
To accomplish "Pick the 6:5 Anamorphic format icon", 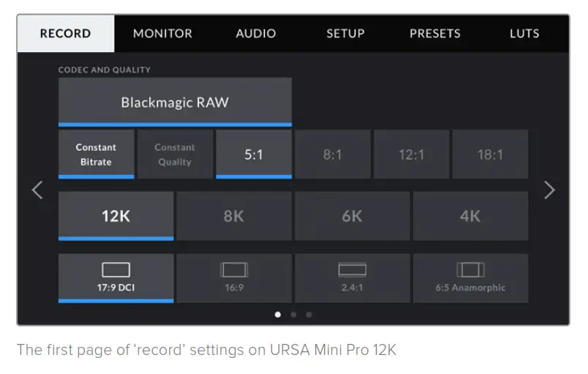I will tap(470, 270).
